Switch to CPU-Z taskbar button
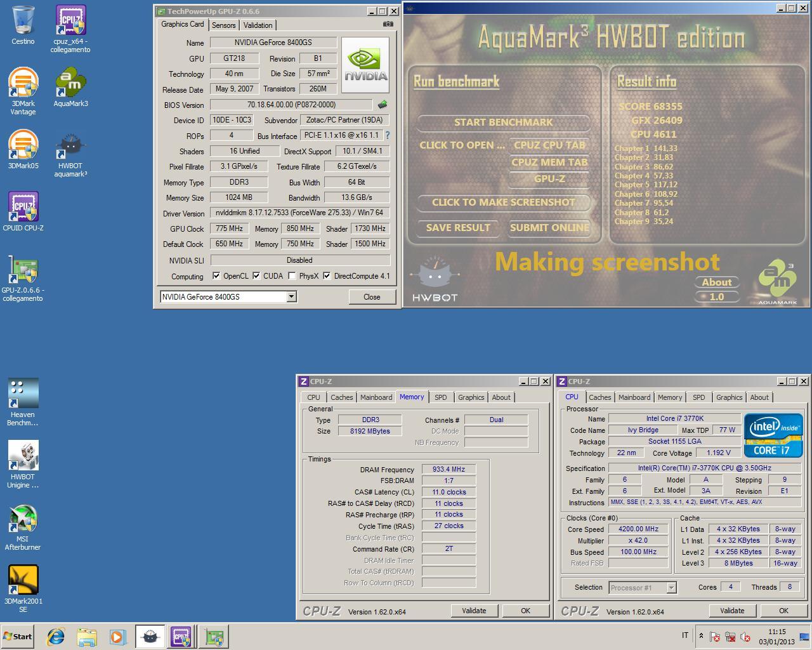 181,637
